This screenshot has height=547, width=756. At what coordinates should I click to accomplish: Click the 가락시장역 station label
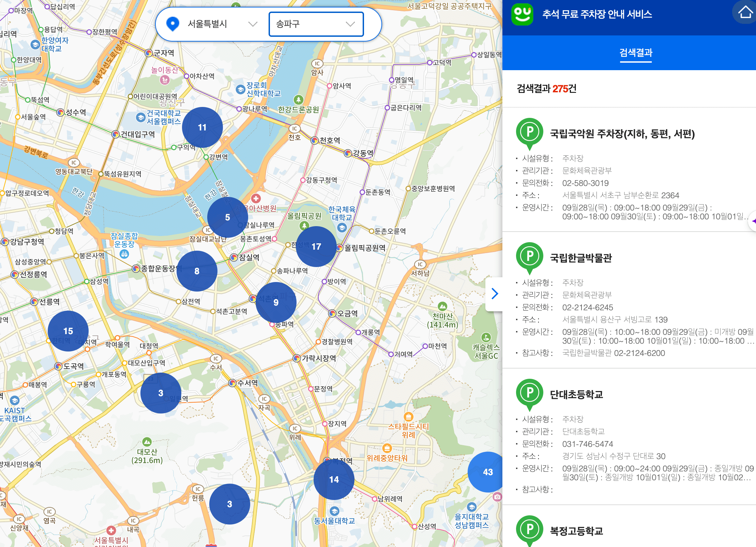(319, 358)
